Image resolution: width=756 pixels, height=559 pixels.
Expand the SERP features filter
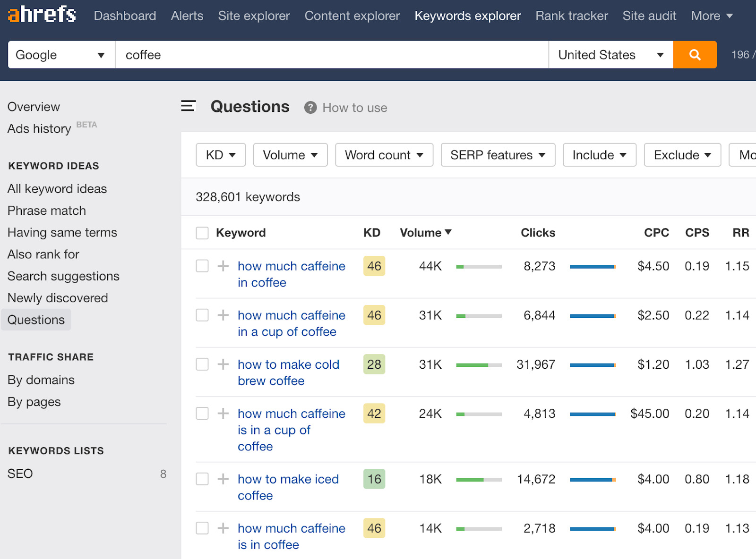point(497,155)
